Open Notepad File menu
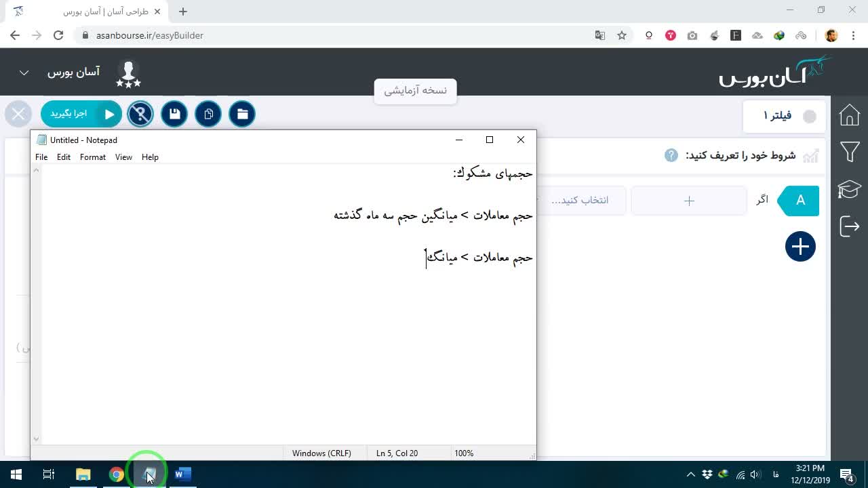868x488 pixels. point(41,157)
